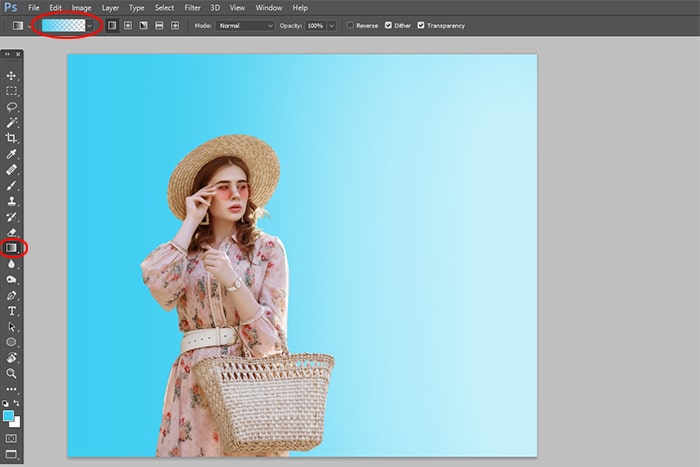Select the Gradient tool in toolbox
The width and height of the screenshot is (700, 467).
(12, 248)
